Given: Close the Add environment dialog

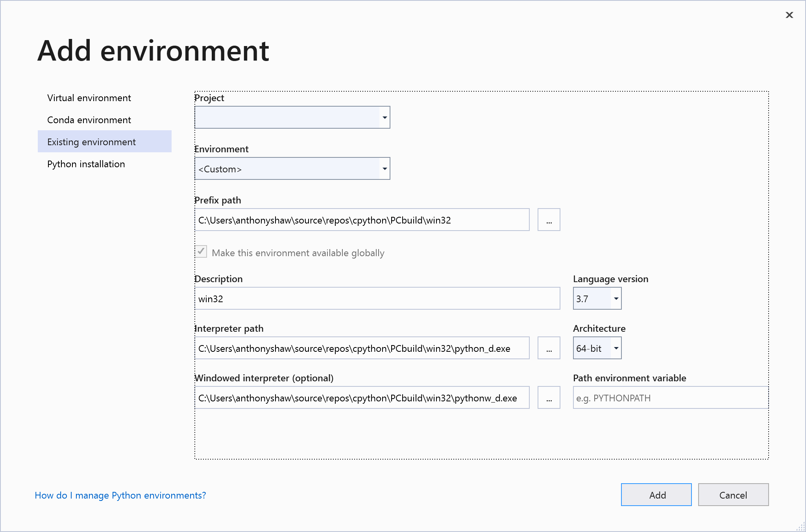Looking at the screenshot, I should click(x=789, y=15).
